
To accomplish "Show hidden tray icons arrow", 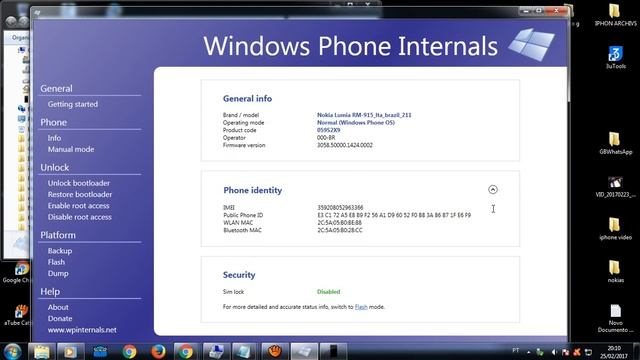I will (529, 352).
